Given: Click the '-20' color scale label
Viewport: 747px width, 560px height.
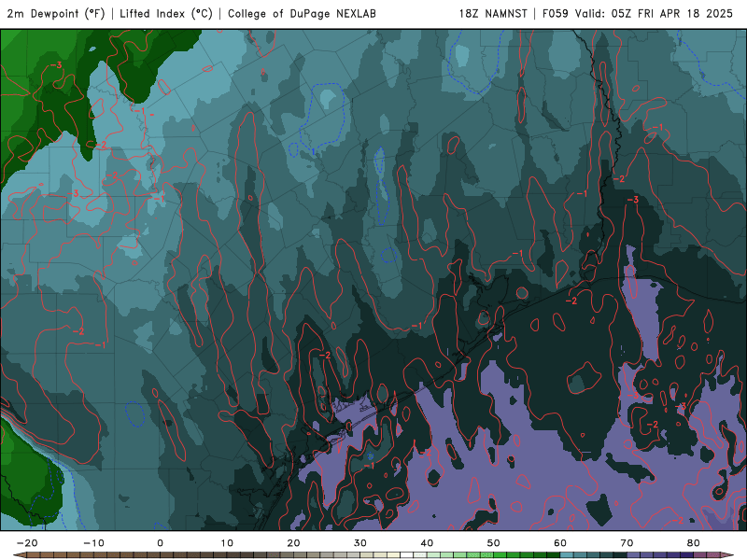Looking at the screenshot, I should (27, 543).
